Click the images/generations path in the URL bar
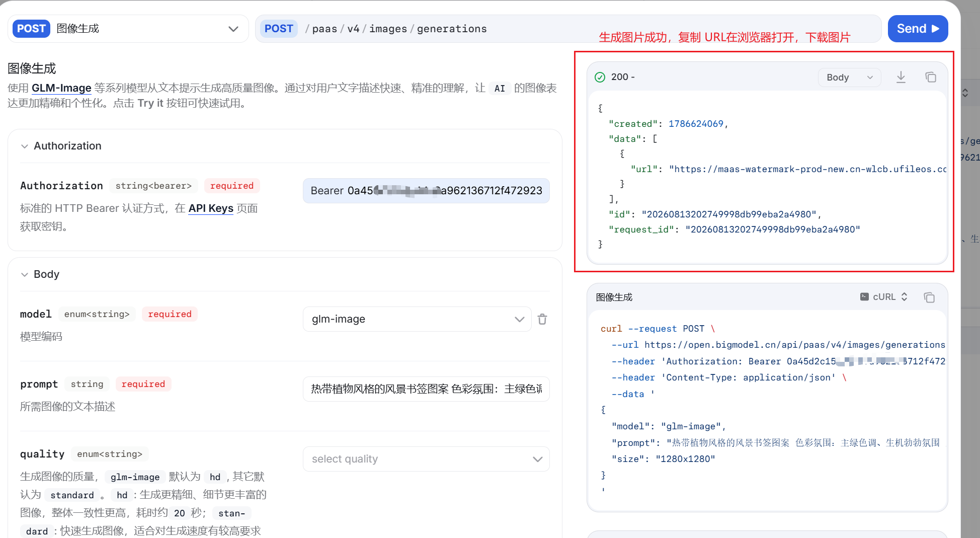Screen dimensions: 980x538 tap(428, 29)
